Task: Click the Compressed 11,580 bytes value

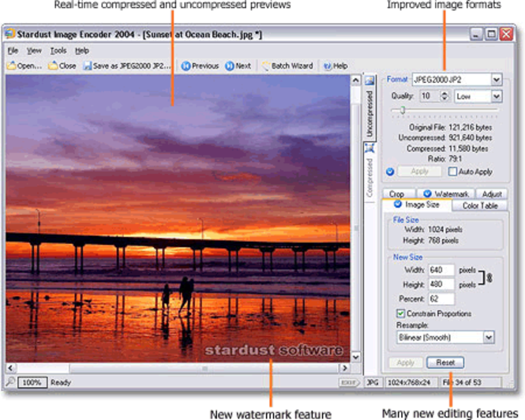Action: (x=468, y=148)
